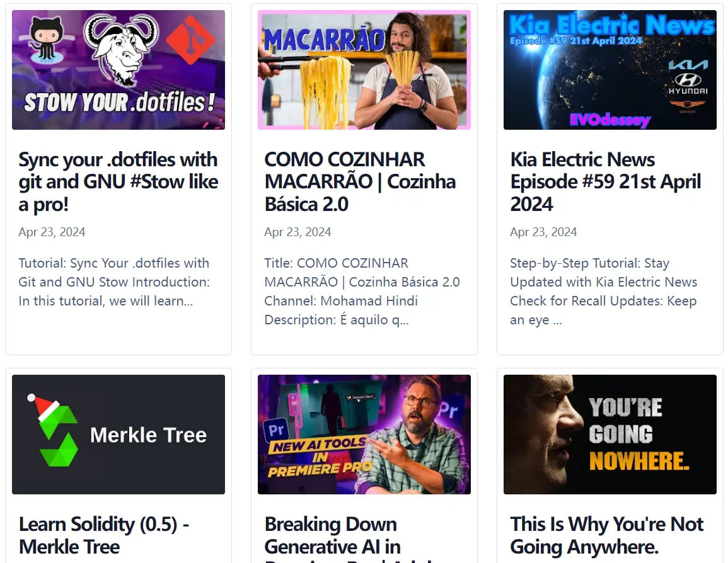Click the 'COMO COZINHAR MACARRÃO' title

(361, 182)
